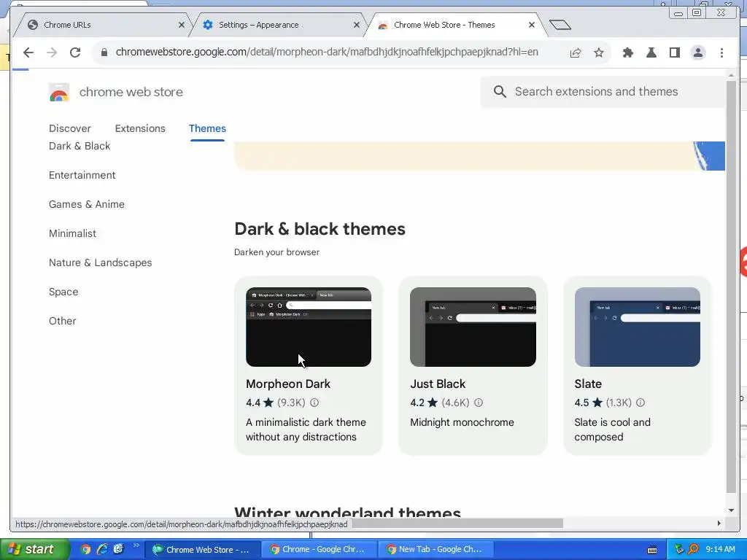Select the Themes section tab
Image resolution: width=747 pixels, height=560 pixels.
pyautogui.click(x=207, y=128)
